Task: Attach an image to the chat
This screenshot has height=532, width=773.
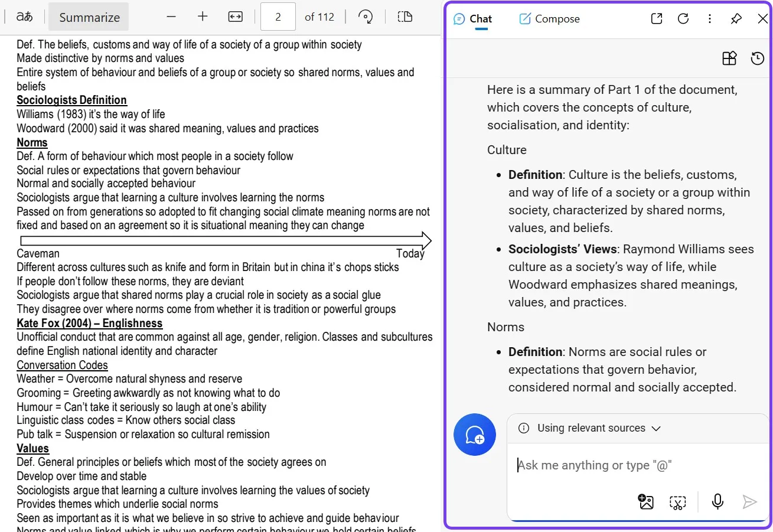Action: [x=645, y=501]
